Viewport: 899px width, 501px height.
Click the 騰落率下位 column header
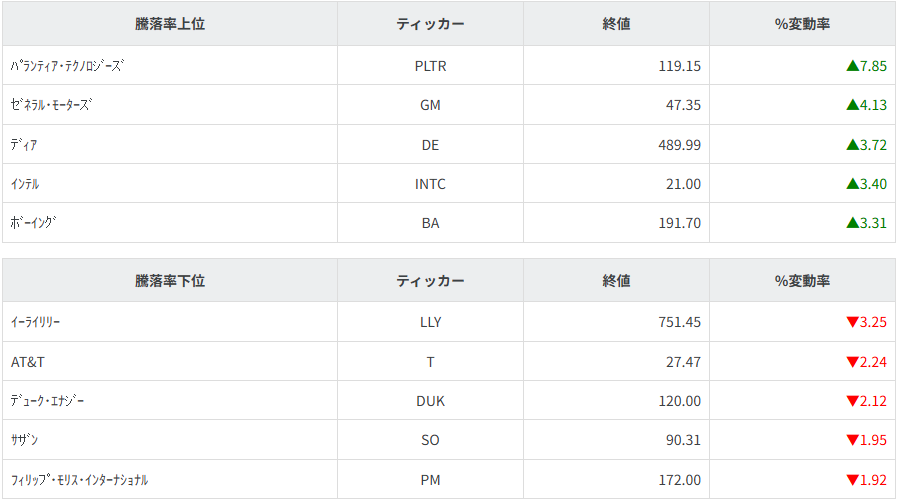[170, 281]
